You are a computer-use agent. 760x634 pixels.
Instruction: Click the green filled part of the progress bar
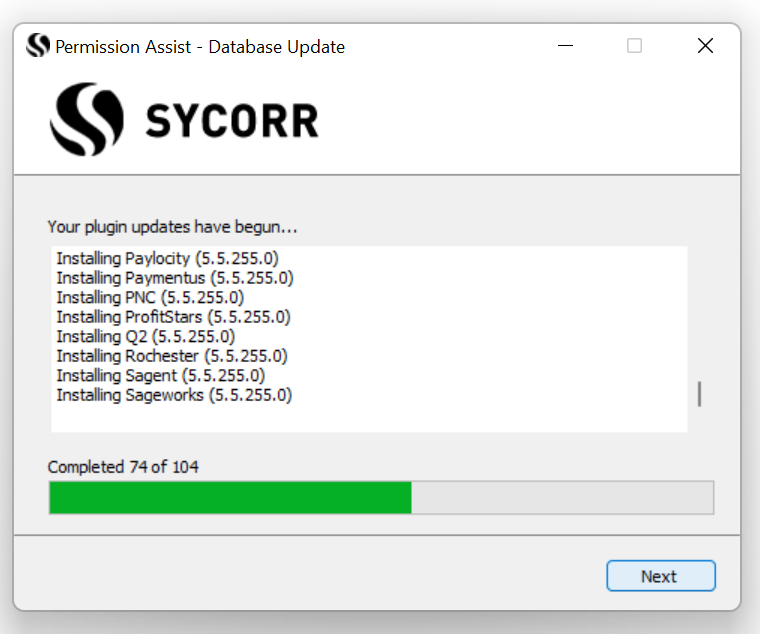point(230,497)
